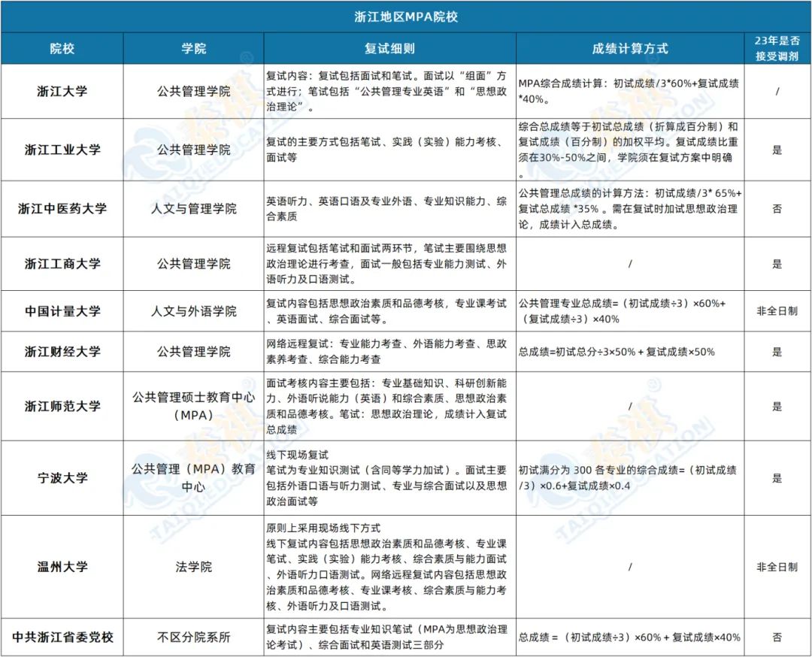Click the 宁波大学 school cell
Viewport: 812px width, 657px height.
point(62,478)
